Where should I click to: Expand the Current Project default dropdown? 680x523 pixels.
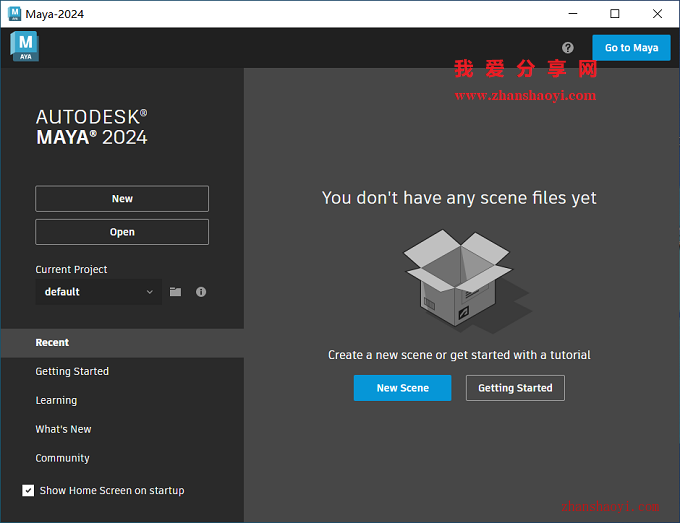tap(98, 292)
